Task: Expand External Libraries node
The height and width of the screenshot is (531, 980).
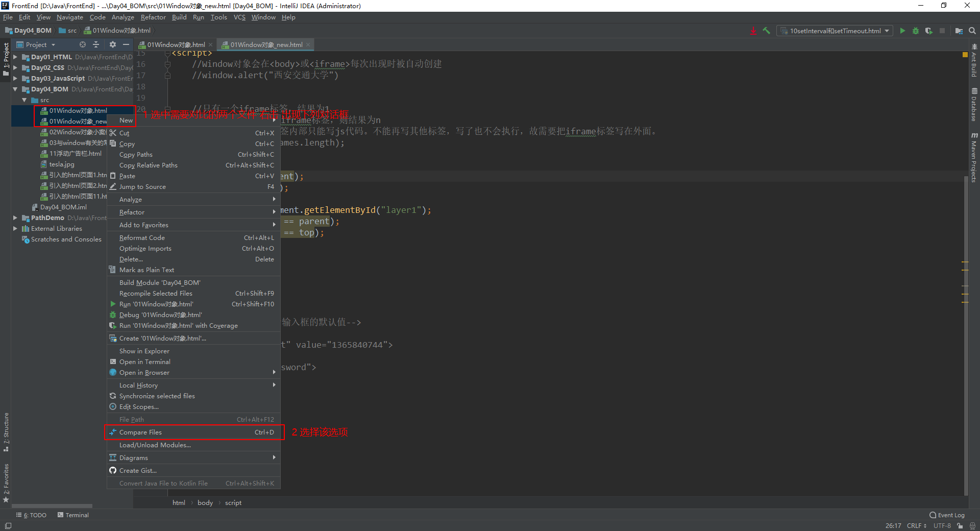Action: click(15, 228)
